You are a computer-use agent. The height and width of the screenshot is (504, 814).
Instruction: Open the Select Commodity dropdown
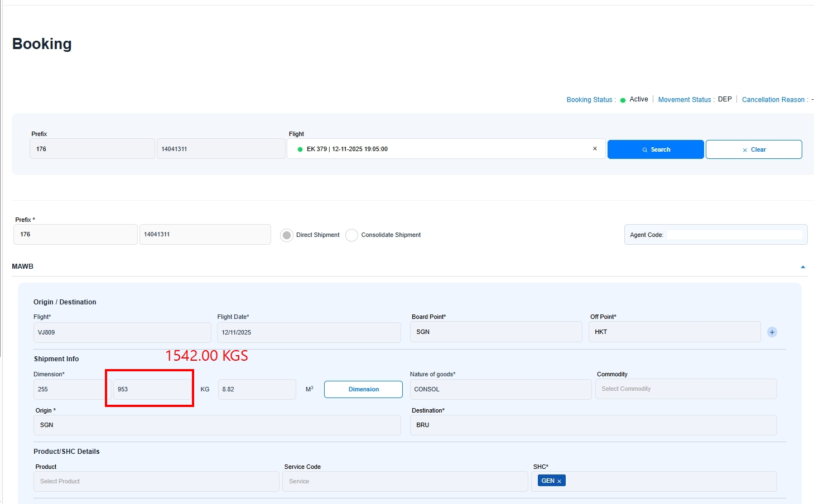coord(686,389)
